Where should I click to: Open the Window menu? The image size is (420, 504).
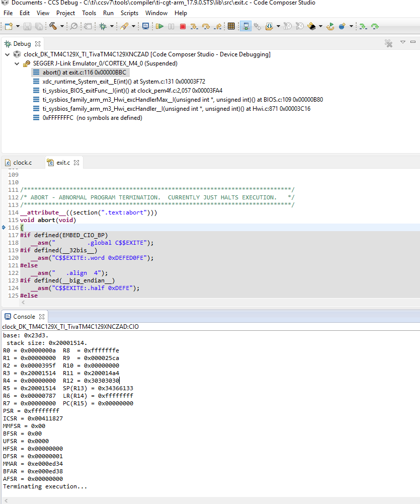pyautogui.click(x=156, y=13)
